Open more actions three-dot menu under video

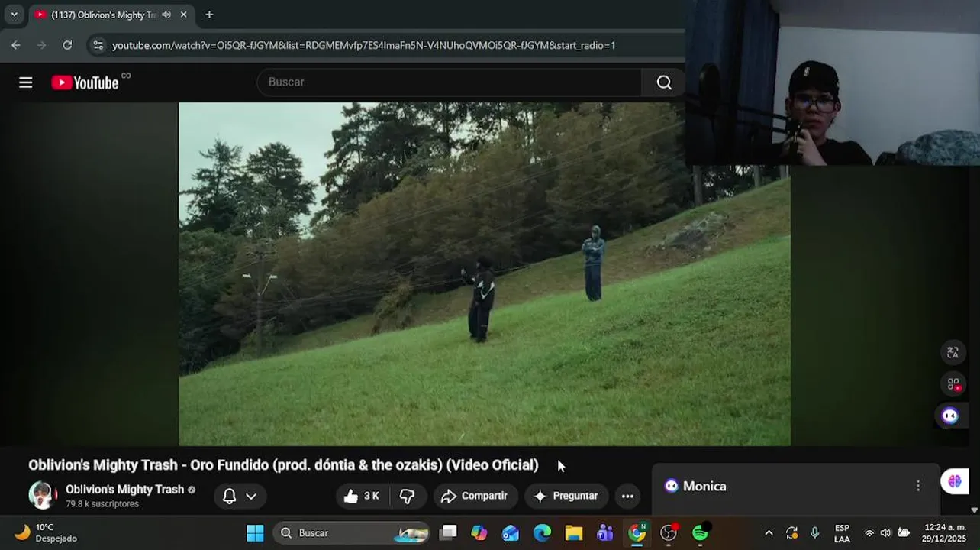point(627,497)
